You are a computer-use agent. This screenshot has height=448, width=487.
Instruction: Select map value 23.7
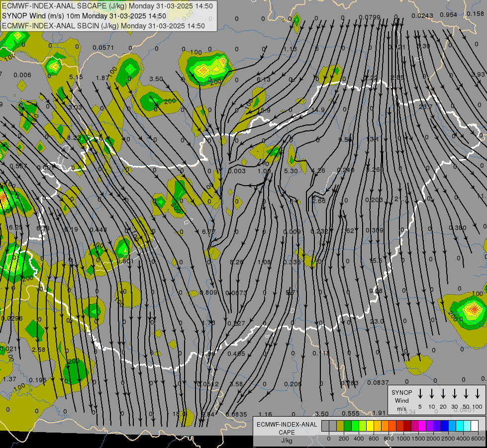click(x=425, y=107)
